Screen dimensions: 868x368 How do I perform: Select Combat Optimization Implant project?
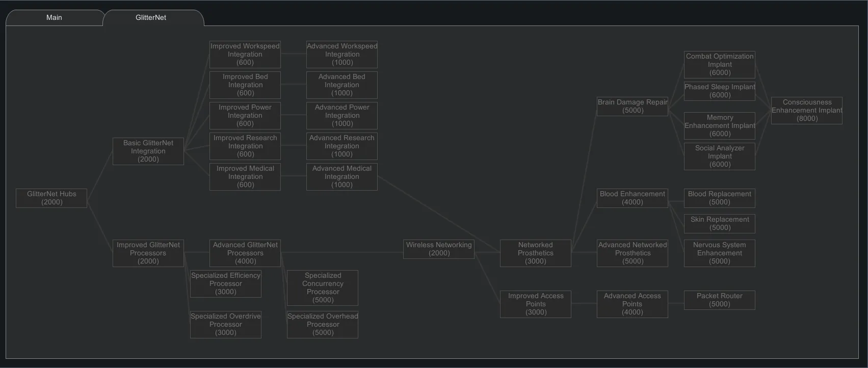coord(720,65)
